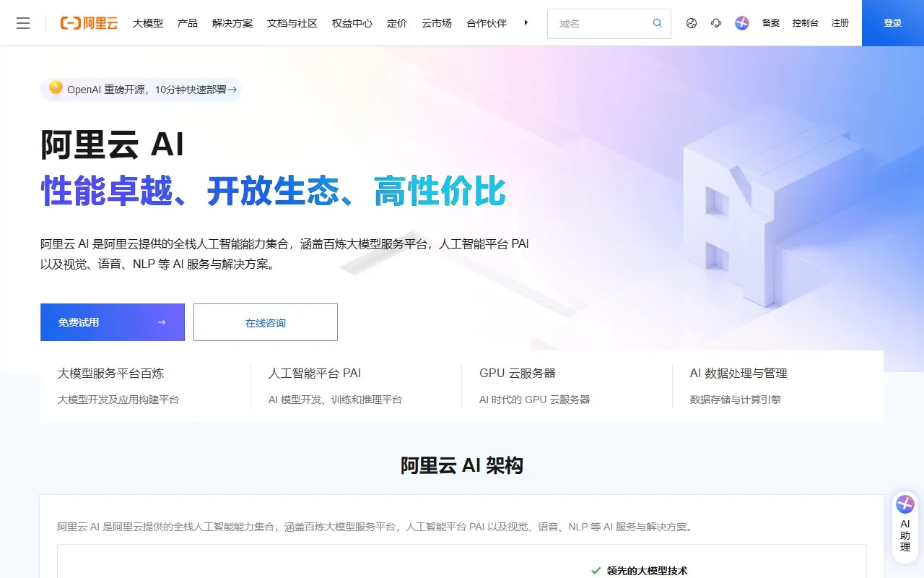The image size is (924, 578).
Task: Click the headset customer support icon
Action: pyautogui.click(x=715, y=23)
